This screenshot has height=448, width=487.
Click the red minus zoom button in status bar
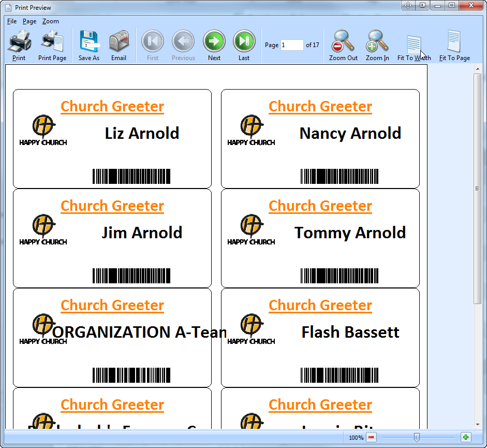coord(371,438)
